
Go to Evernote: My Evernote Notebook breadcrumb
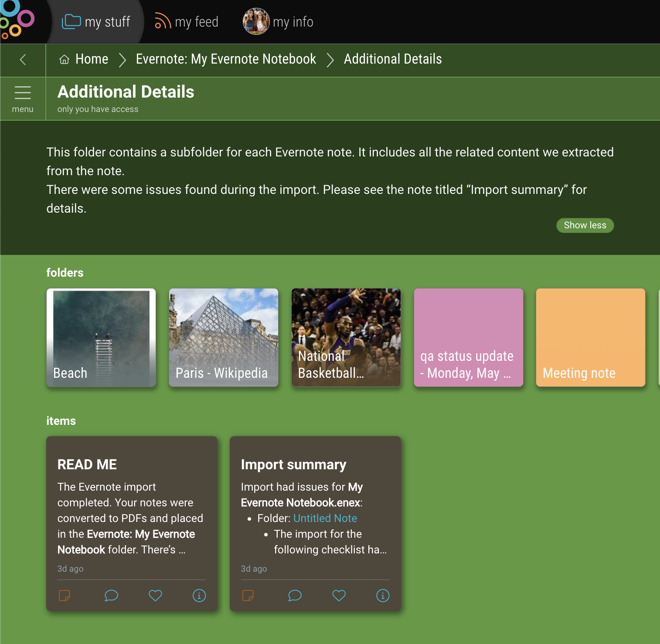point(226,59)
